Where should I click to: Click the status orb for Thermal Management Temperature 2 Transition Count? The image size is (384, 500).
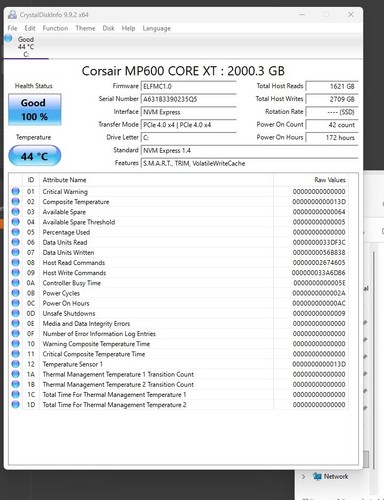point(15,384)
